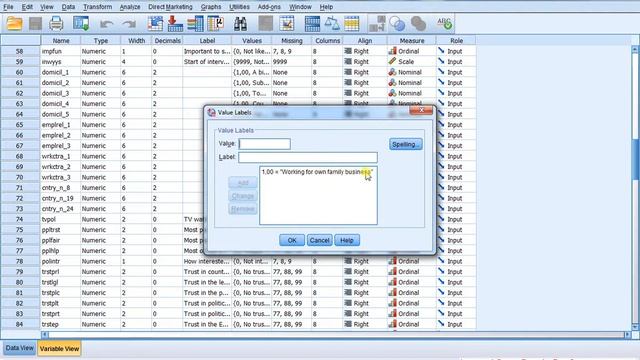
Task: Click the Value input field
Action: tap(264, 144)
